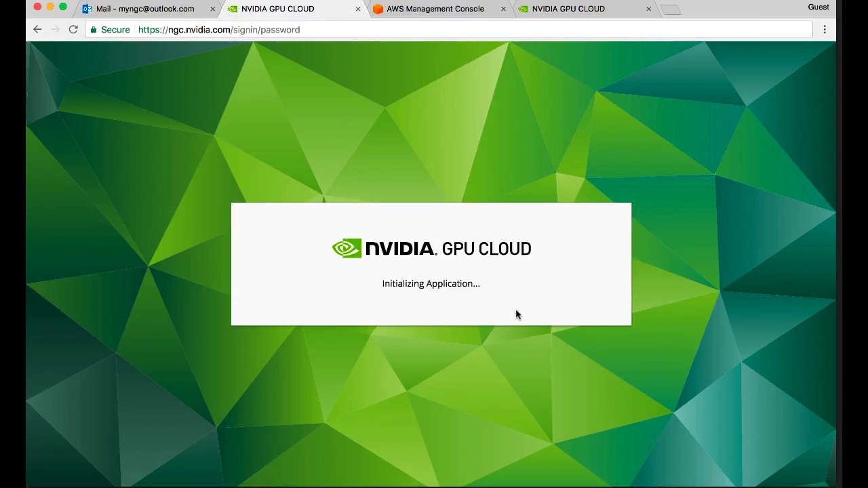This screenshot has width=868, height=488.
Task: Close the rightmost NVIDIA GPU CLOUD tab
Action: [x=648, y=9]
